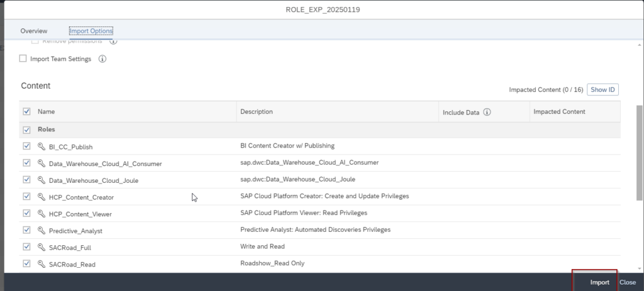Enable the Import Team Settings checkbox
Image resolution: width=644 pixels, height=291 pixels.
point(23,58)
